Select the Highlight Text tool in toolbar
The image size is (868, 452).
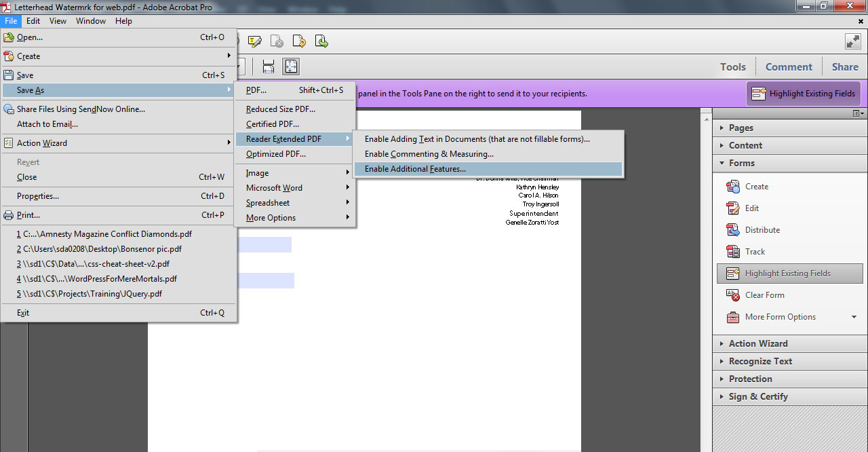point(255,41)
